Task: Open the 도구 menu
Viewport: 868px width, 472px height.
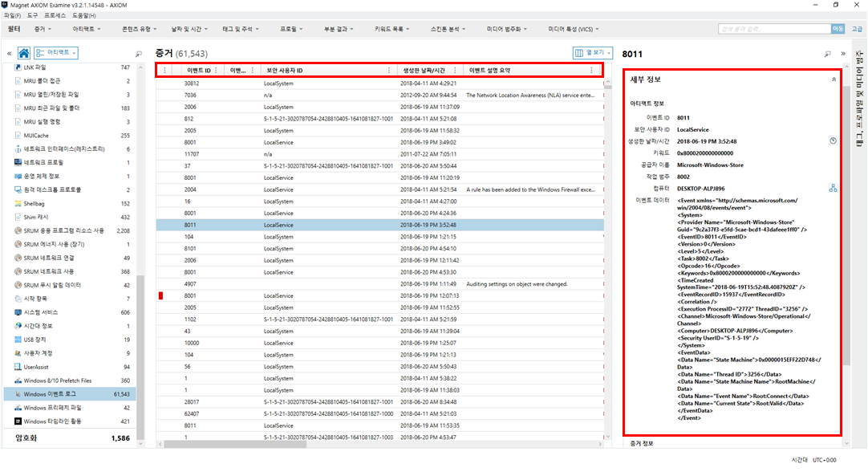Action: tap(33, 15)
